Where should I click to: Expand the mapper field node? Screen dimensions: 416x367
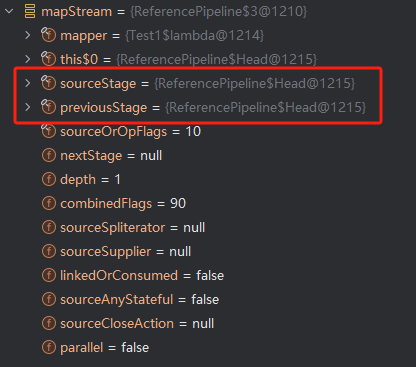pos(28,35)
